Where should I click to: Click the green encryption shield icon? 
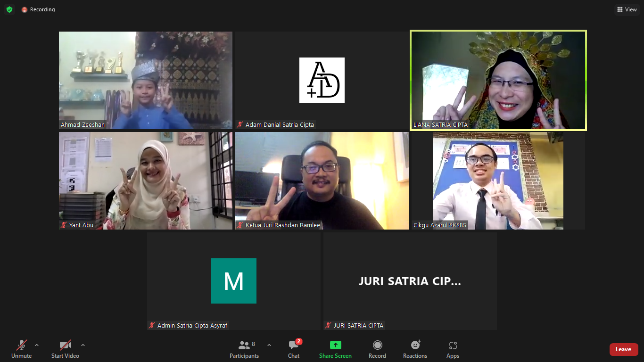point(9,9)
